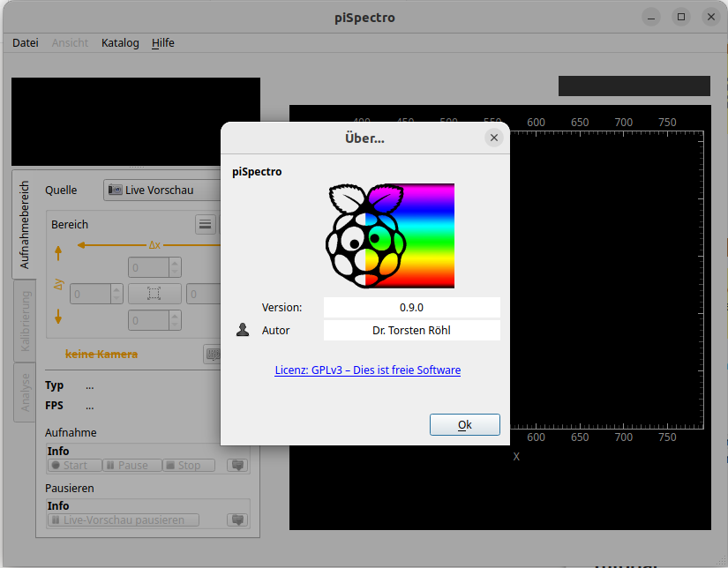The image size is (728, 568).
Task: Confirm the dialog with the Ok button
Action: (x=465, y=425)
